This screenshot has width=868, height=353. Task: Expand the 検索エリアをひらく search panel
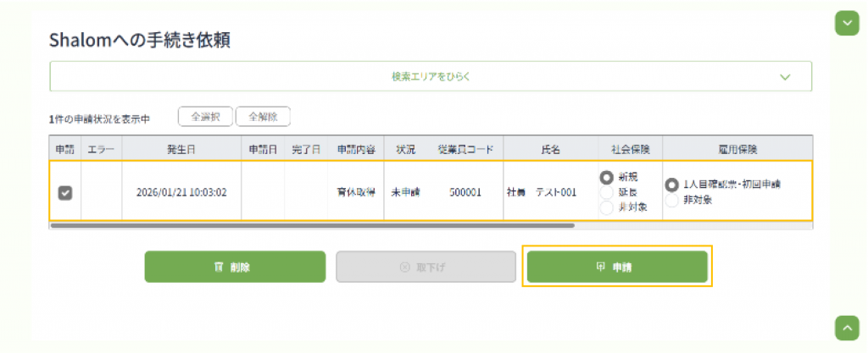pos(431,76)
